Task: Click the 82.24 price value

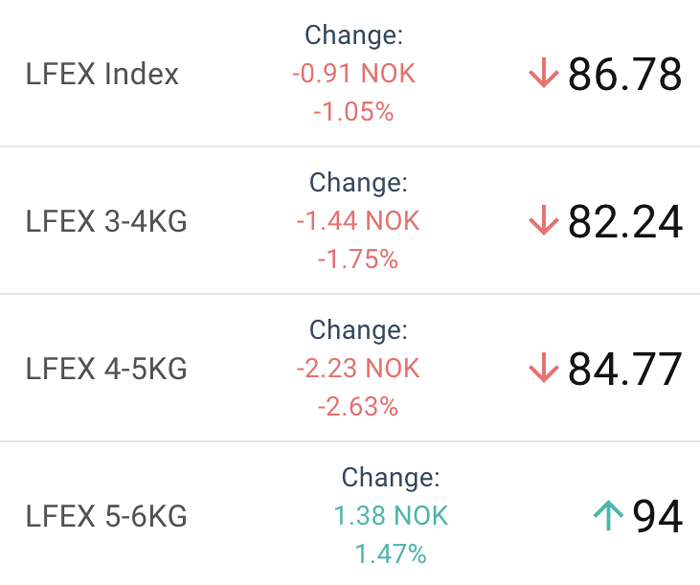Action: click(625, 221)
